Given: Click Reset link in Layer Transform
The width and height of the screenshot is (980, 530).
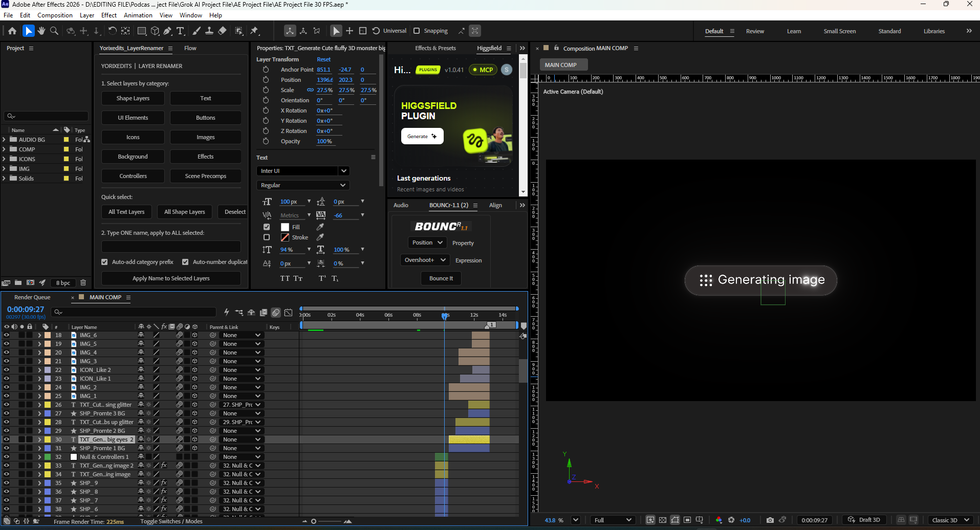Looking at the screenshot, I should coord(323,59).
